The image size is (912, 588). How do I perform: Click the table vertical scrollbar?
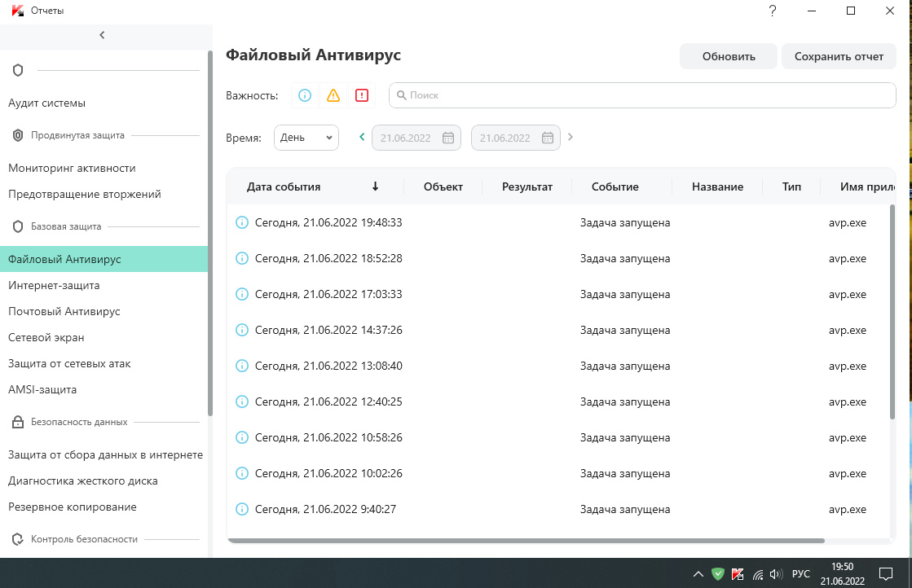(x=892, y=312)
